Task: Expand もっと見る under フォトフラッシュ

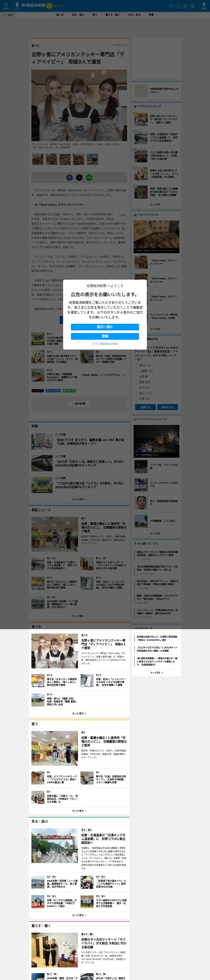Action: click(x=156, y=329)
